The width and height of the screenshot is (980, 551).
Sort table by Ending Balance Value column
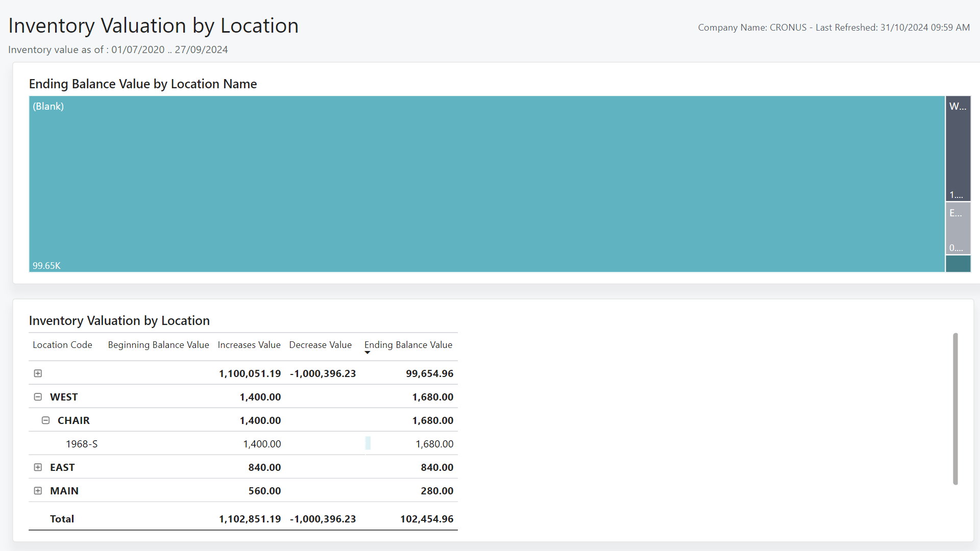tap(408, 344)
